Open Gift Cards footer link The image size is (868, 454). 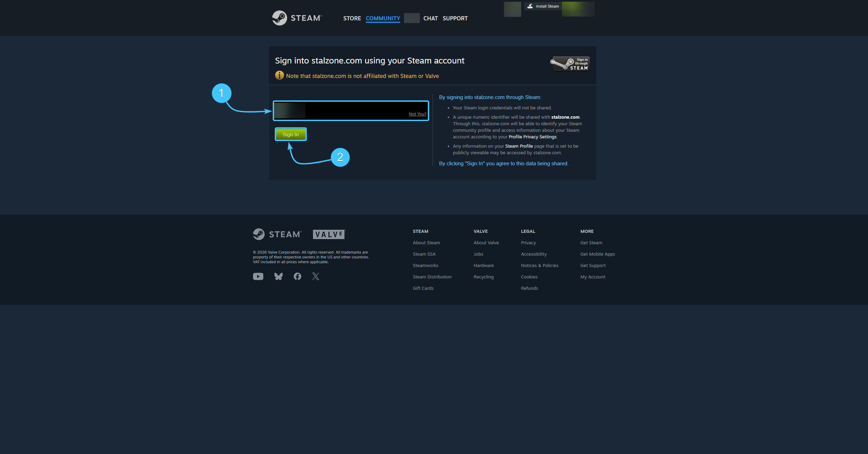(x=423, y=288)
